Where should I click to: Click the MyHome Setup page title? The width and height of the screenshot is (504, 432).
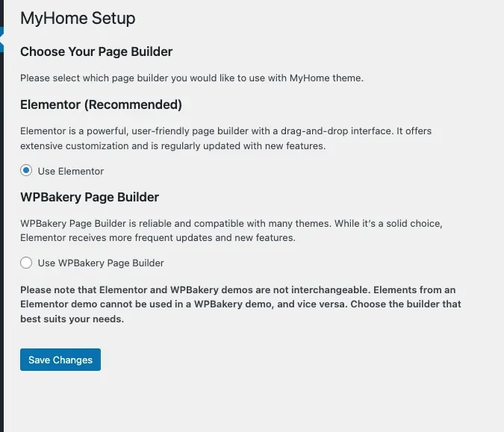pos(78,18)
